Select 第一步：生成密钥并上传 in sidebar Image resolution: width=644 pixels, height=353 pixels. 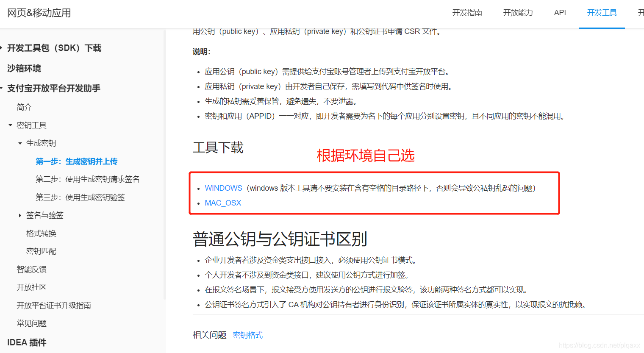[x=77, y=161]
